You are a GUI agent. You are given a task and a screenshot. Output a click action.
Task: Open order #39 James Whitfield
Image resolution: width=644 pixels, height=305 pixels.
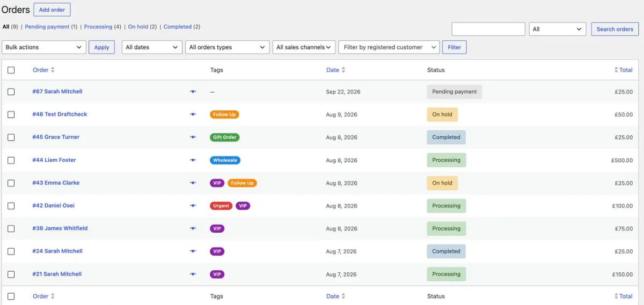(x=60, y=228)
